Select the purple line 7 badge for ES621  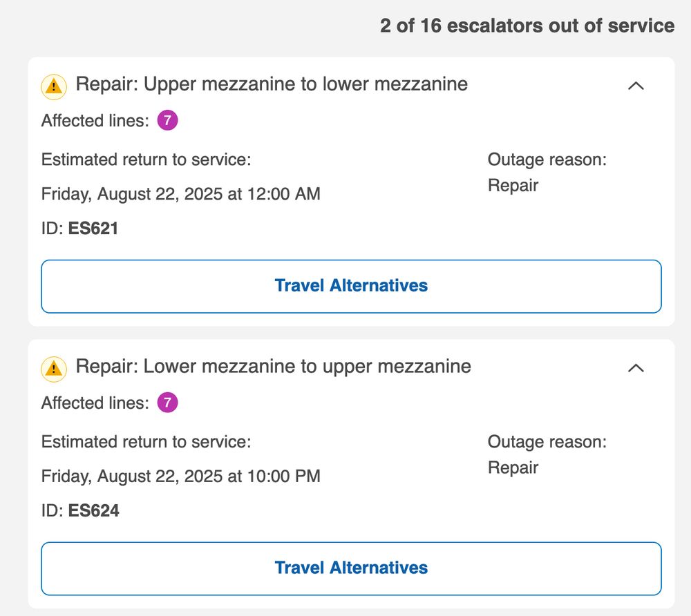[166, 120]
